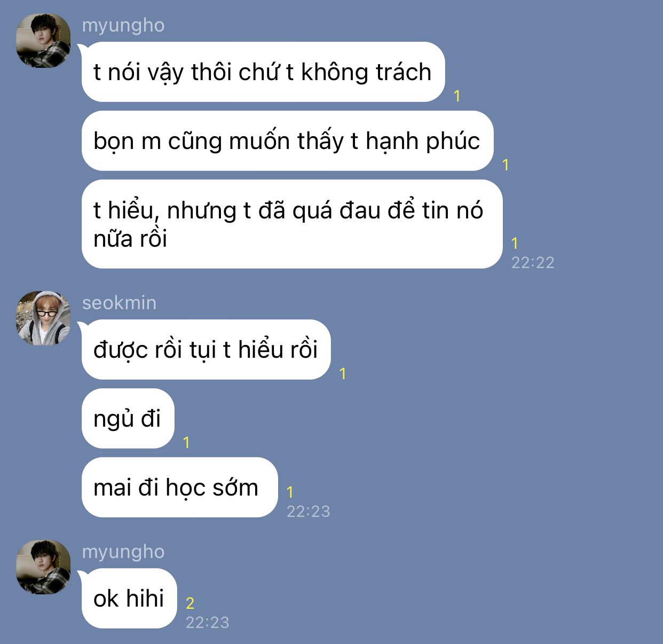Screen dimensions: 663x644
Task: Open seokmin's profile picture
Action: point(43,318)
